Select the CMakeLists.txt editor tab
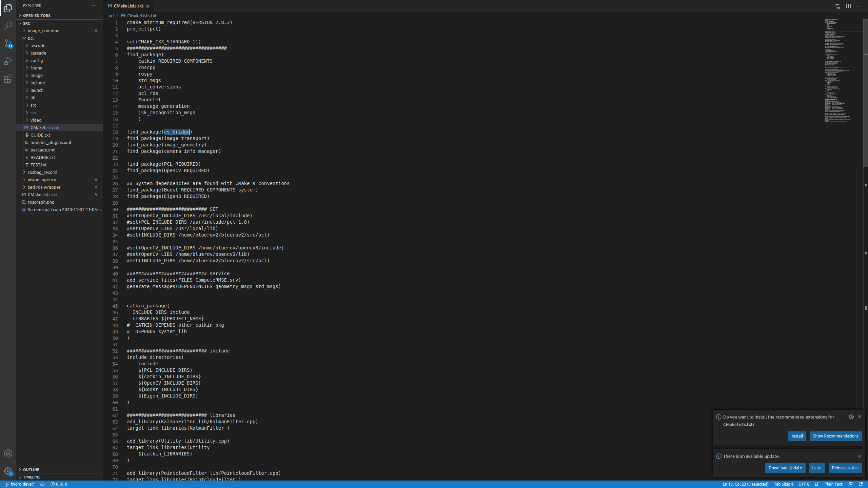This screenshot has height=488, width=868. (x=128, y=6)
